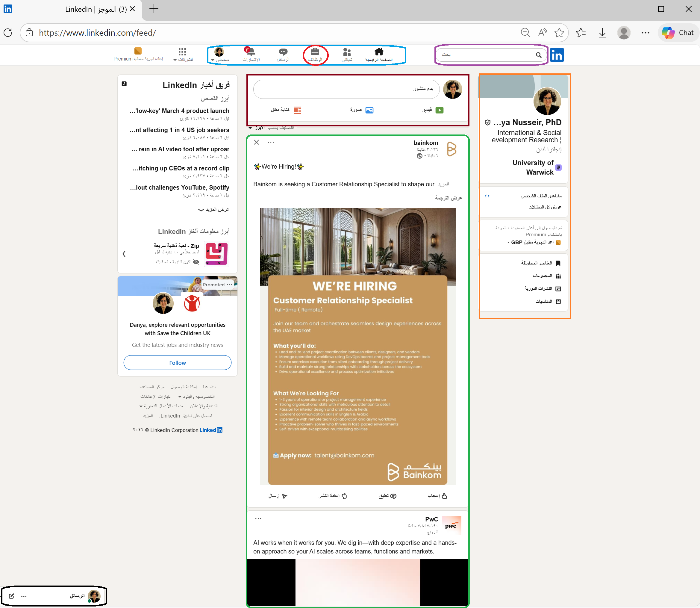
Task: Open the Promoted ad three-dots menu
Action: [x=230, y=284]
